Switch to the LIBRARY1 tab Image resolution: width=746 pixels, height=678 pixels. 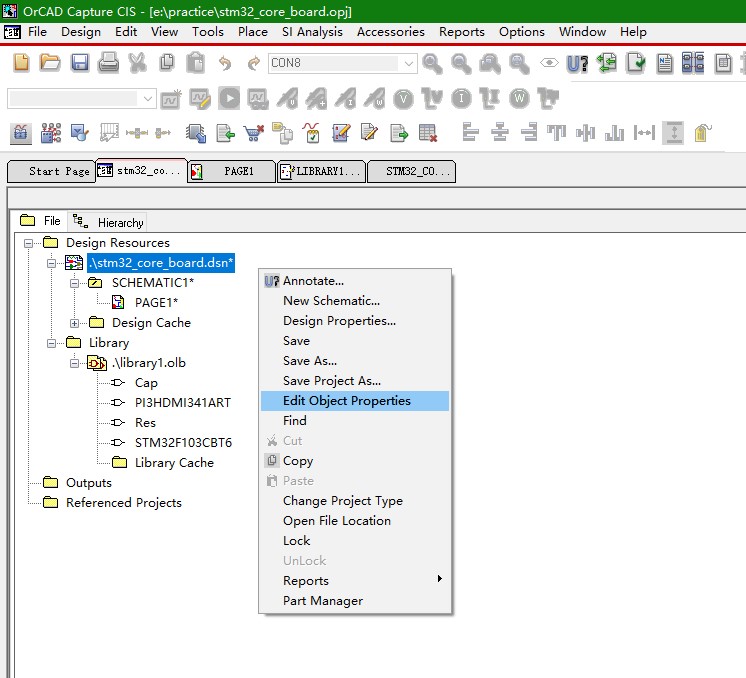point(322,171)
